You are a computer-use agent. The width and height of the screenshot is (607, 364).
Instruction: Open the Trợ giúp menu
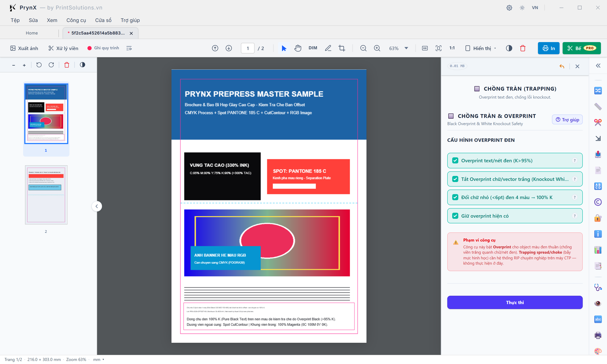130,20
